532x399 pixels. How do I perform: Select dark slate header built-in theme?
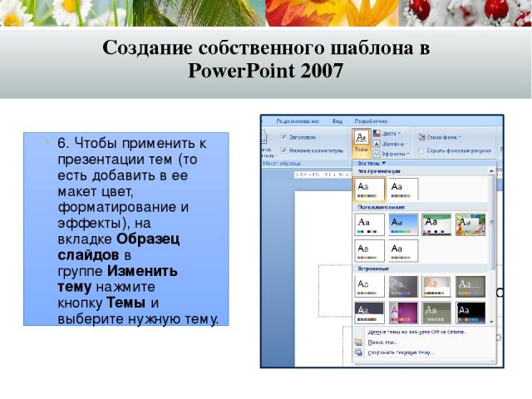(369, 313)
